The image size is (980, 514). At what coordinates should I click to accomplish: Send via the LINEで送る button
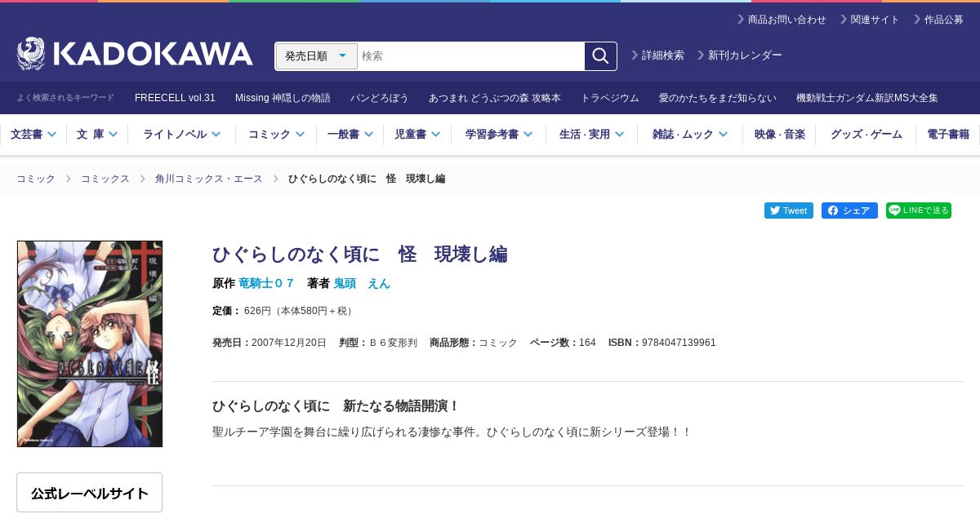tap(919, 210)
